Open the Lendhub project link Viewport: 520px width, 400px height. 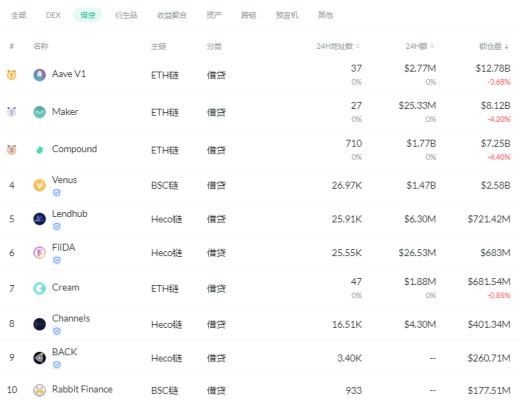[x=70, y=214]
